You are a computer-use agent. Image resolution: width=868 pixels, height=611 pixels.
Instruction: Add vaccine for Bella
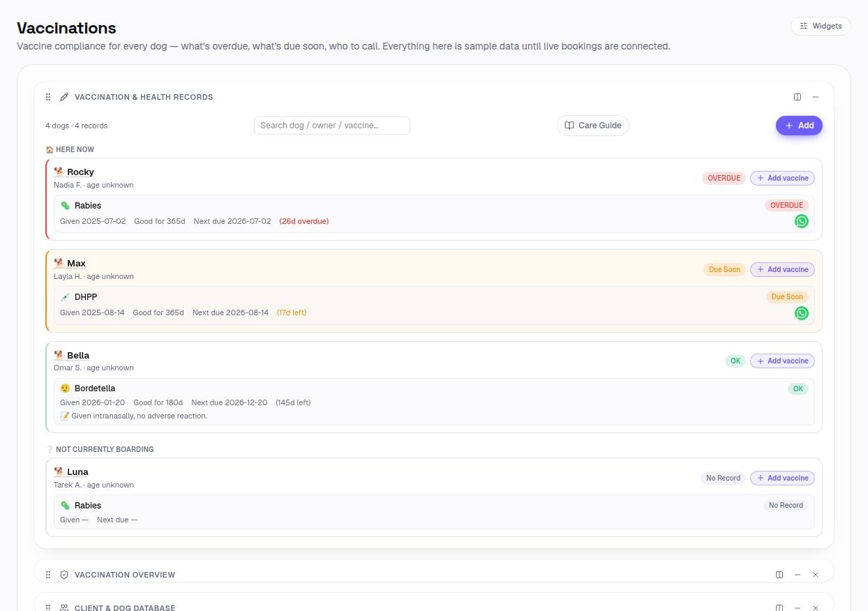tap(782, 361)
